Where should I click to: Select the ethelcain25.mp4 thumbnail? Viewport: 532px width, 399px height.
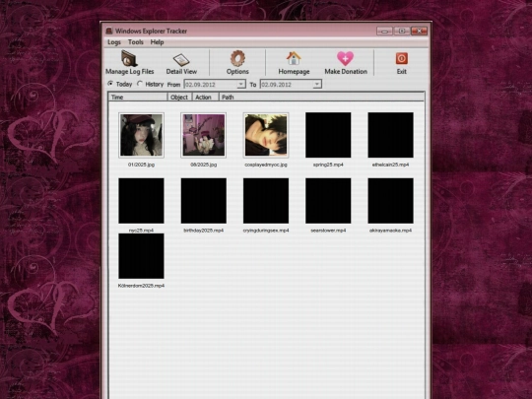click(x=390, y=135)
